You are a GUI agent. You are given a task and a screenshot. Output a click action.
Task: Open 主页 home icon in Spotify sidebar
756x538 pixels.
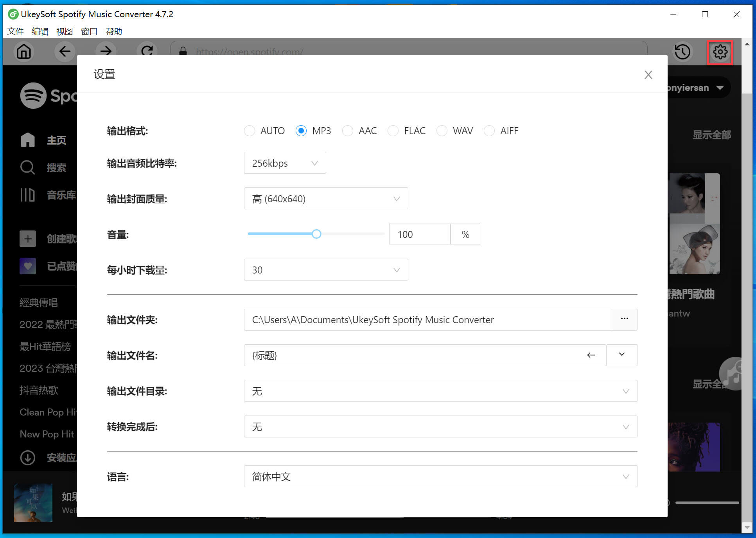click(27, 140)
